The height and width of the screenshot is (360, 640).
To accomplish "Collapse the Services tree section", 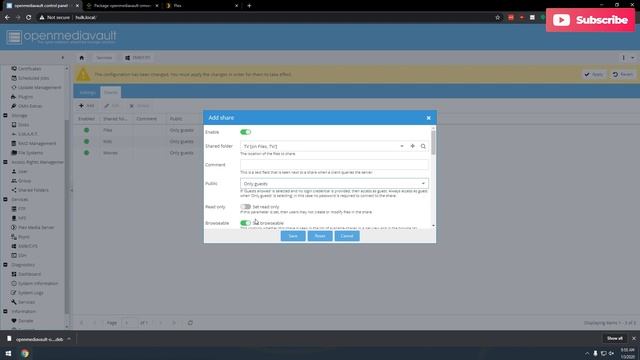I will (x=5, y=200).
